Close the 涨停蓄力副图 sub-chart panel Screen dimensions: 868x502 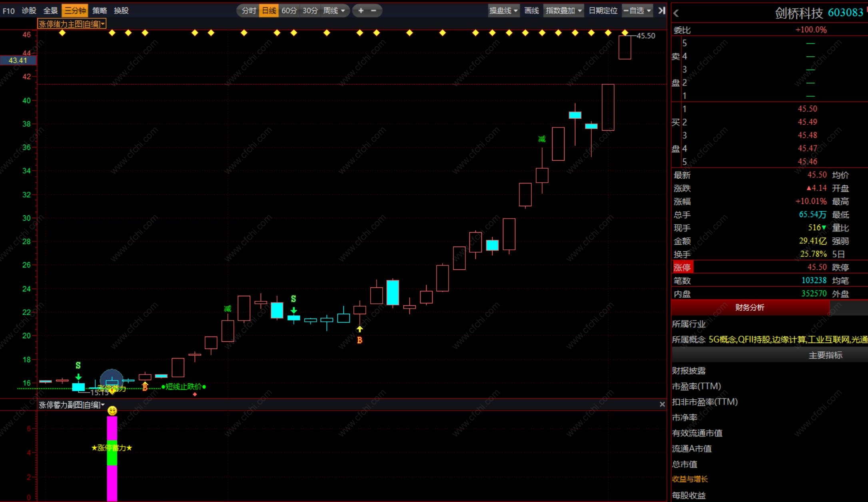[662, 404]
